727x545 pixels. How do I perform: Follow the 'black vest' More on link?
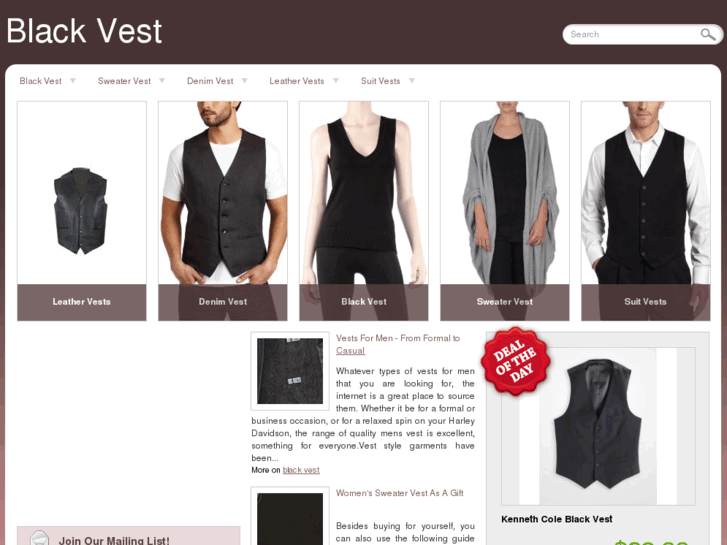click(301, 470)
